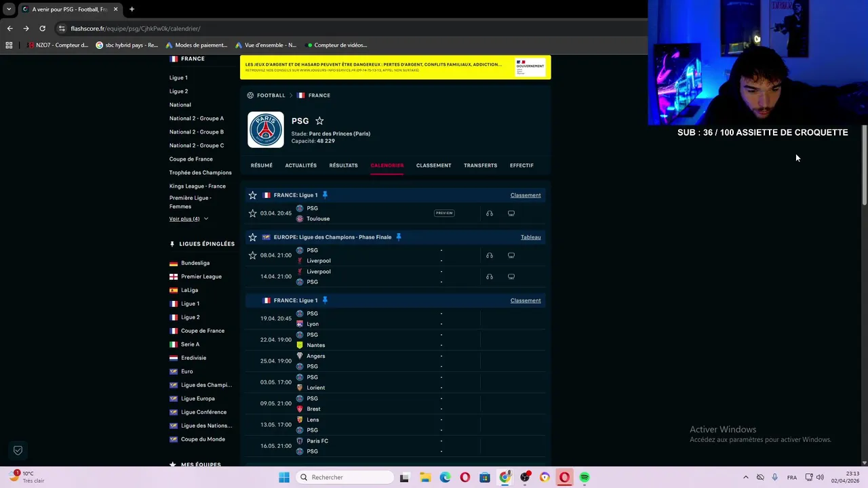This screenshot has height=488, width=868.
Task: Open pinned LaLiga league
Action: click(x=190, y=290)
